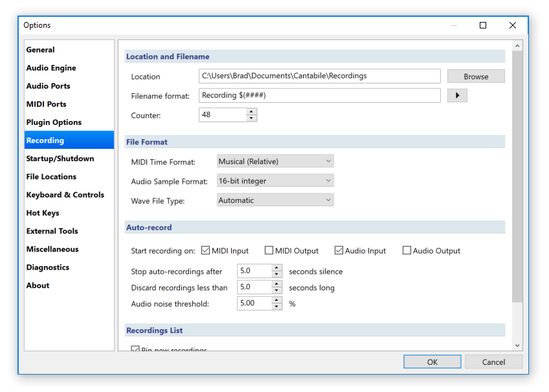Viewport: 549px width, 392px height.
Task: Maximize the Options window
Action: [x=483, y=25]
